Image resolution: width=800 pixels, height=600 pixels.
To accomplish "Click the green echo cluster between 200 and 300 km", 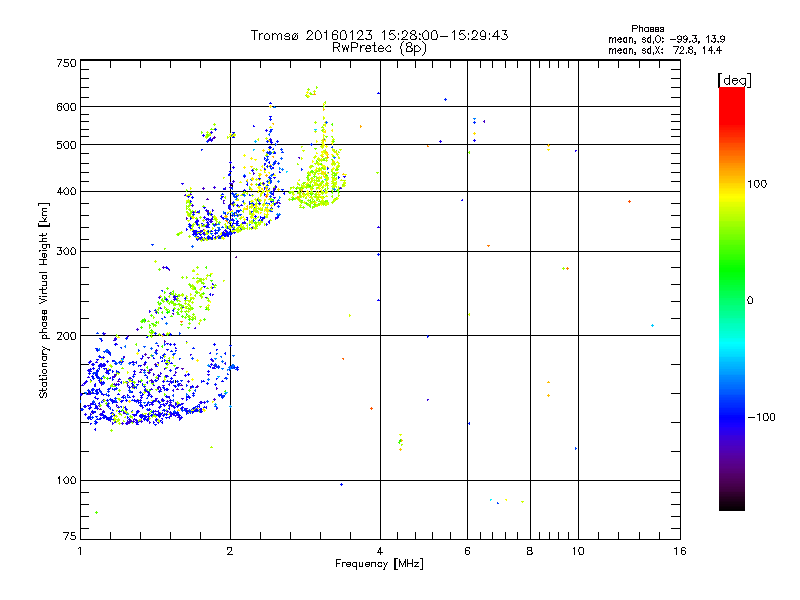I will [179, 301].
